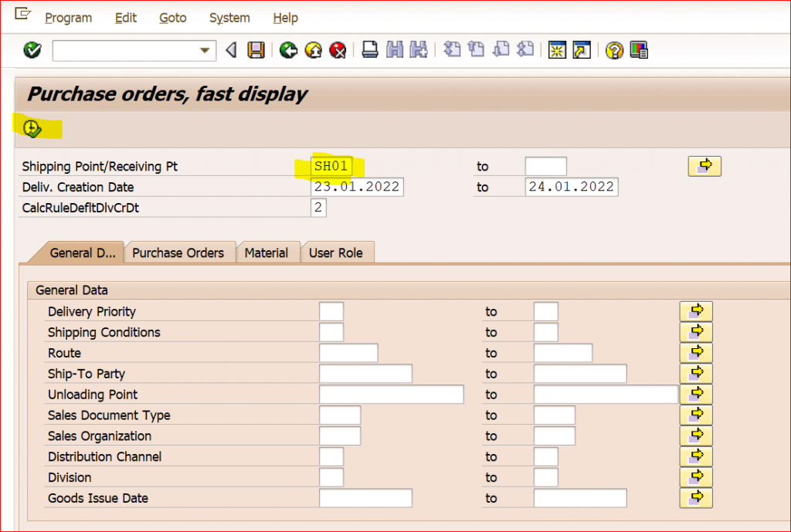Click the Delivery Priority from field
Screen dimensions: 791x532
pyautogui.click(x=331, y=312)
